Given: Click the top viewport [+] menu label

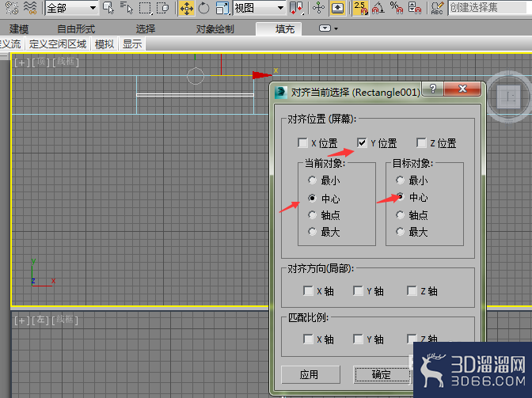Looking at the screenshot, I should pos(21,63).
